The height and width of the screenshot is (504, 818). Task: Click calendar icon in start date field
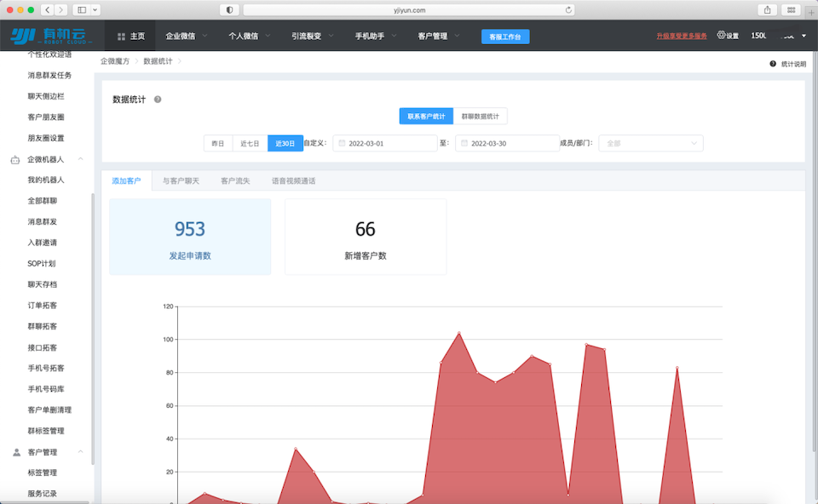pyautogui.click(x=342, y=143)
